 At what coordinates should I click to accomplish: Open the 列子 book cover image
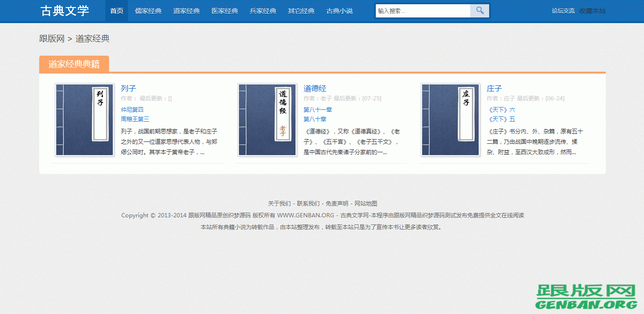(84, 119)
